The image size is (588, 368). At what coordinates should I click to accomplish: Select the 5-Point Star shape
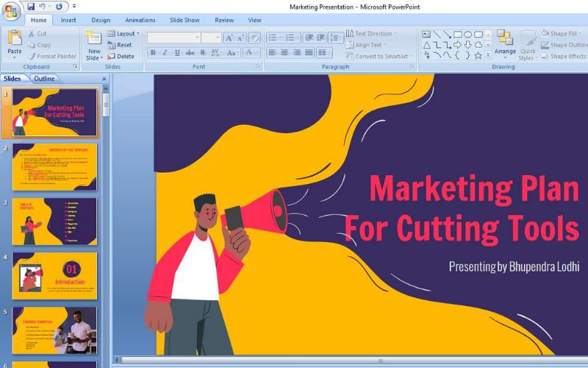(478, 56)
